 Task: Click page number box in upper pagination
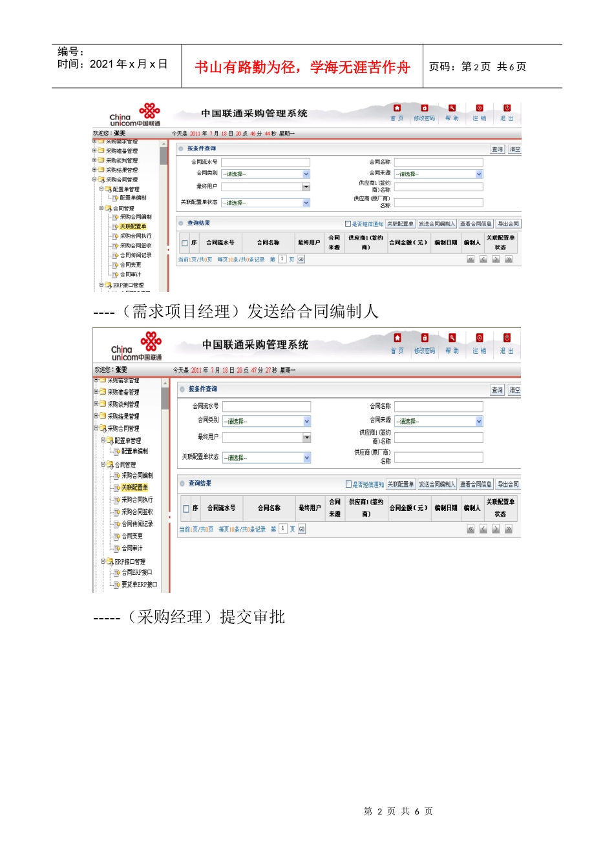[282, 259]
